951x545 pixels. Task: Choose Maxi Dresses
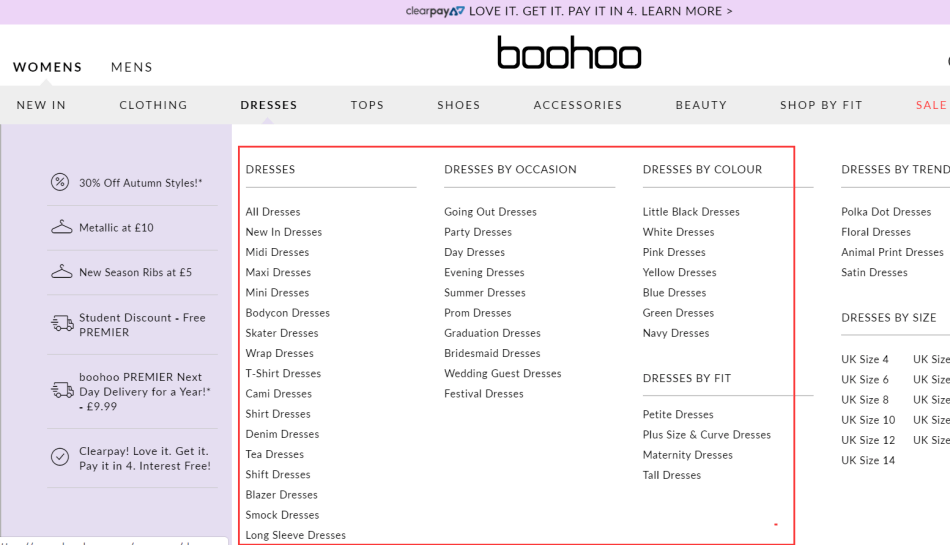click(x=278, y=272)
